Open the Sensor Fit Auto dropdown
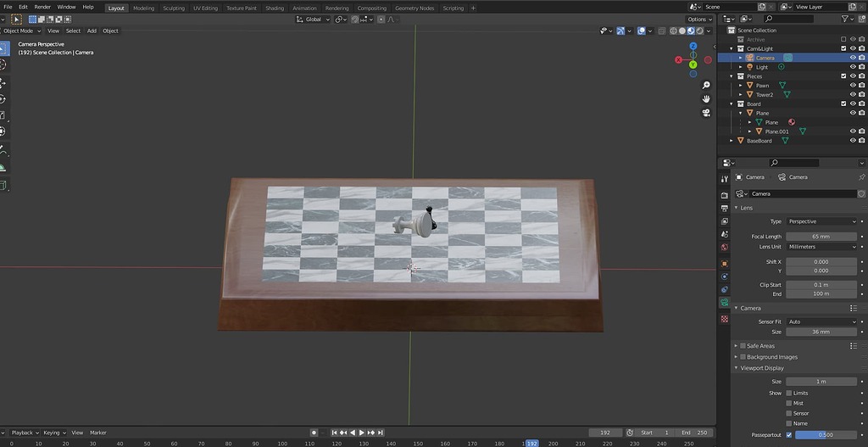868x447 pixels. coord(821,321)
